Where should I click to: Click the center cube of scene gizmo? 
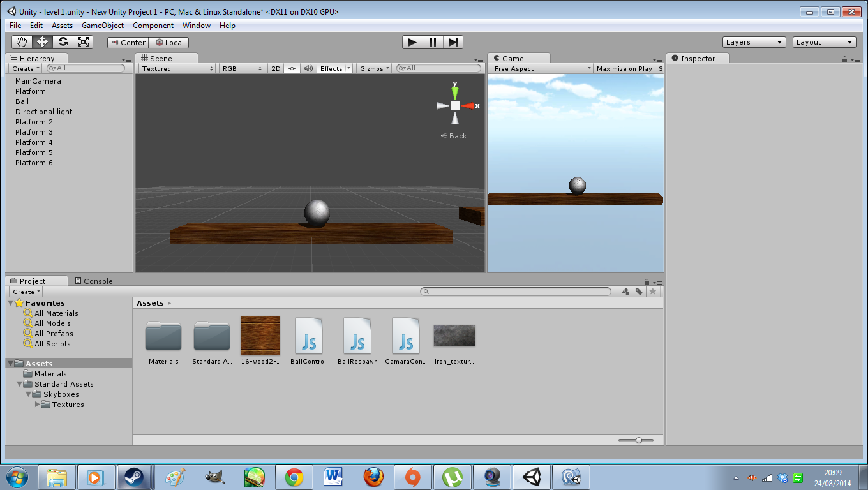click(x=455, y=106)
